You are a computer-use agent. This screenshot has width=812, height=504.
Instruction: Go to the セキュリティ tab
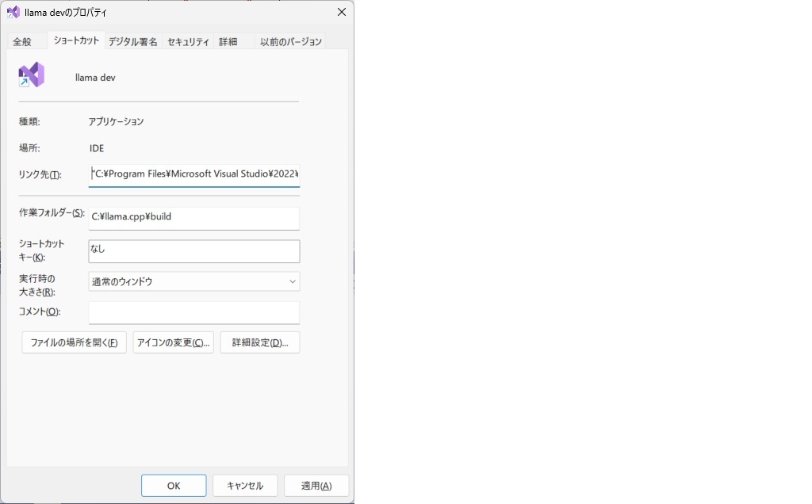click(x=189, y=42)
